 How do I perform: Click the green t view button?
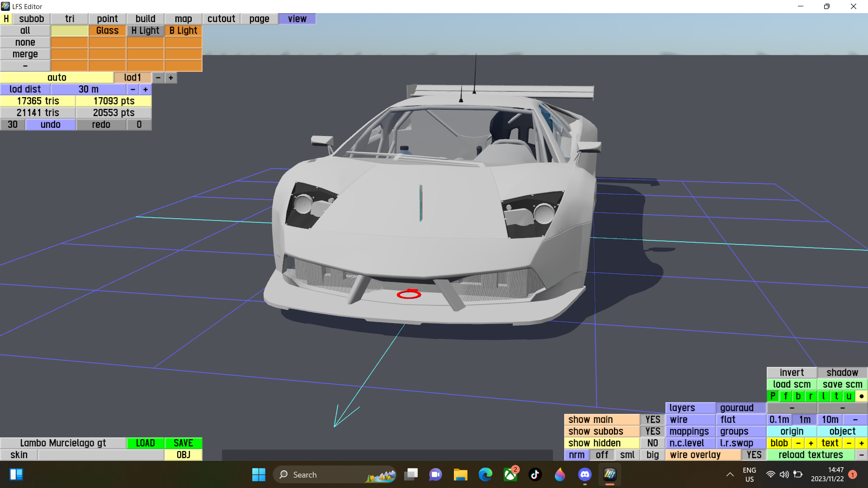pyautogui.click(x=836, y=396)
